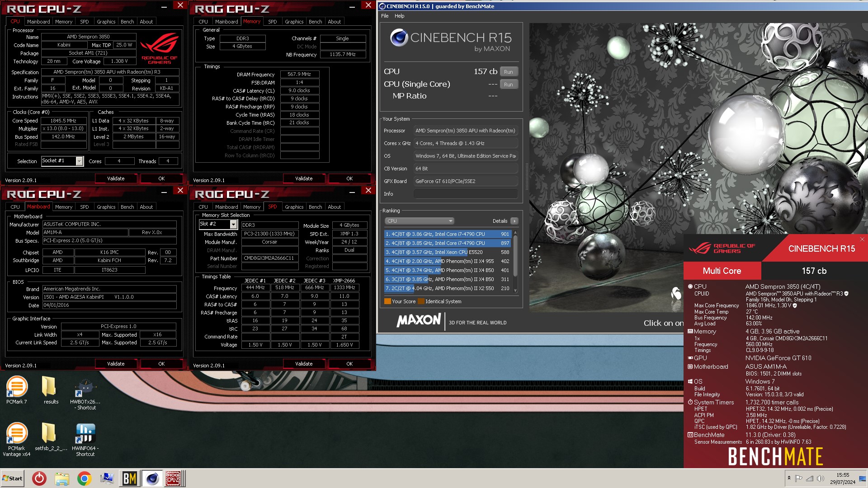This screenshot has width=868, height=488.
Task: Open CPU tab in CPU-Z motherboard window
Action: coord(15,207)
